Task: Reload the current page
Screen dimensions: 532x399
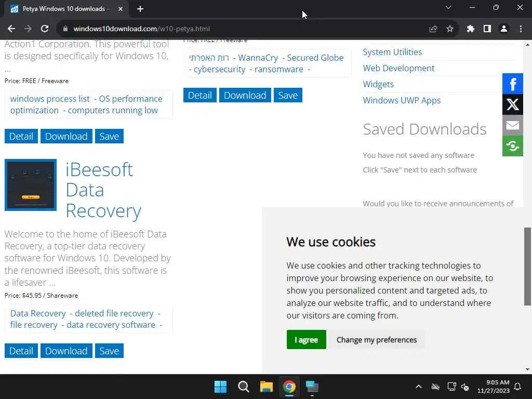Action: pyautogui.click(x=45, y=29)
